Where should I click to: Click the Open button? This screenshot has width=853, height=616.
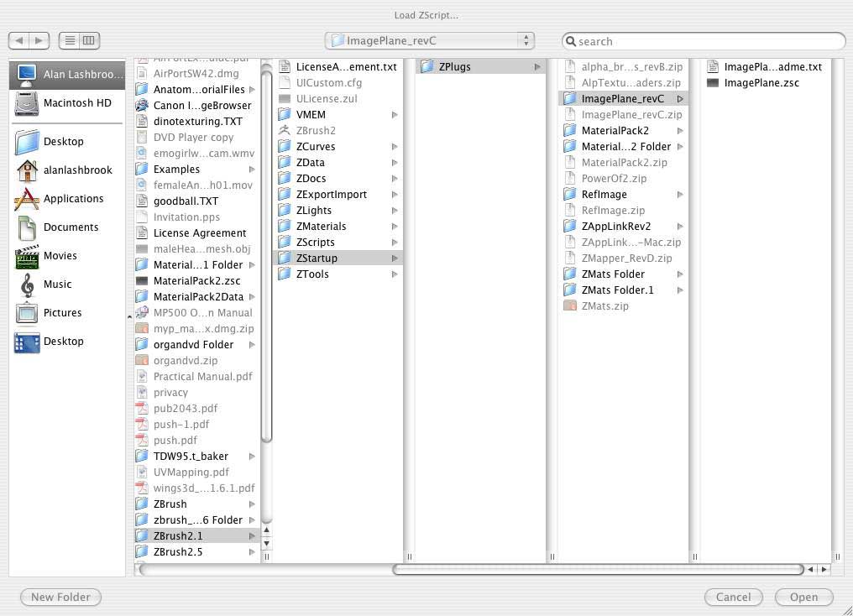(x=803, y=597)
